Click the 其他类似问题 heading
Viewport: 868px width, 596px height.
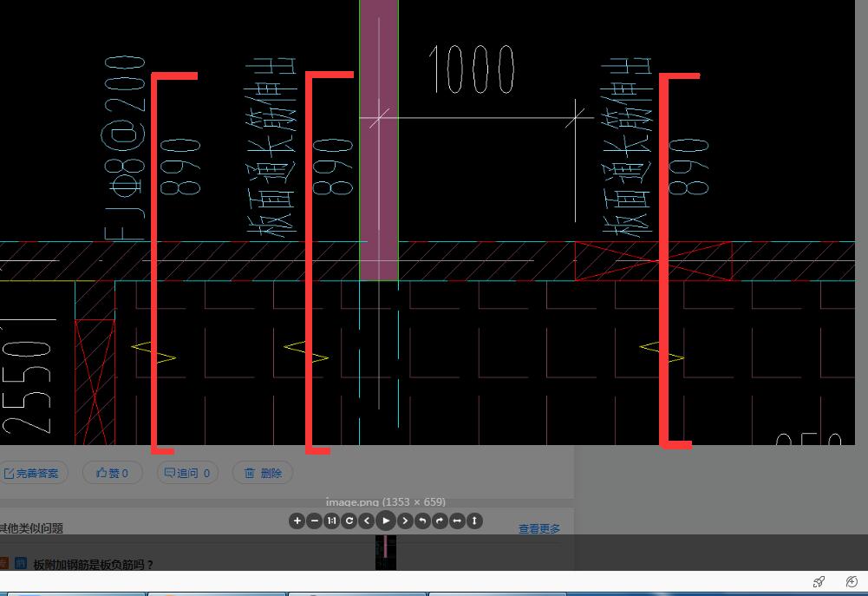[31, 528]
